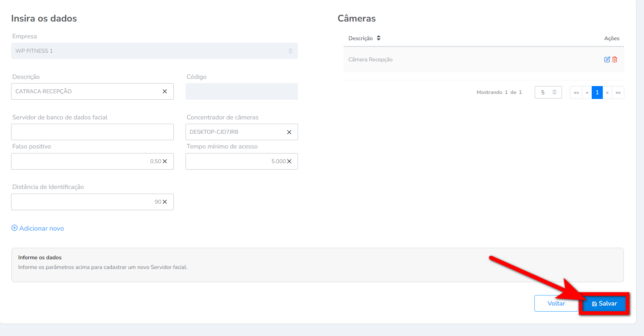Go to last page of cameras

pos(618,93)
